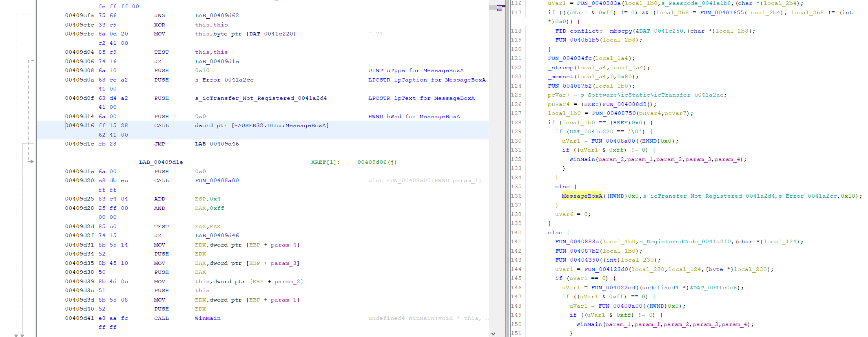Click s_icTransfer_Not_Registered_0041a2d4 in the listing PUSH
This screenshot has height=337, width=868.
click(x=261, y=98)
